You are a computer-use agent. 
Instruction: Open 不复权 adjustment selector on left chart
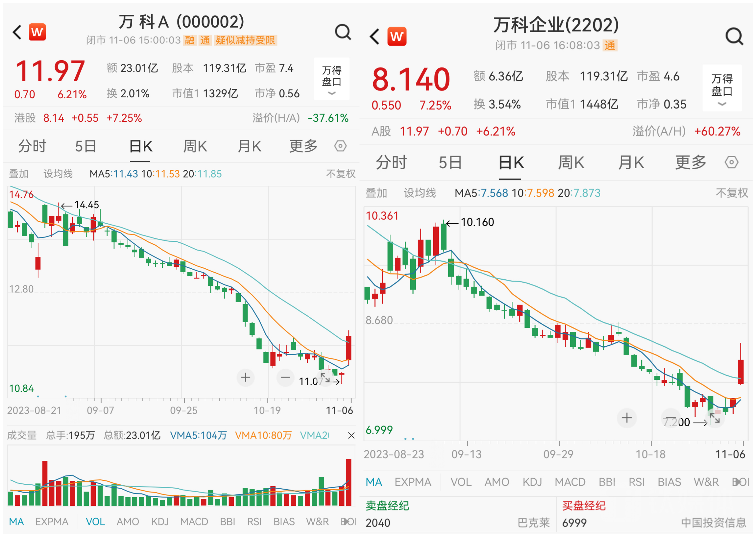341,173
